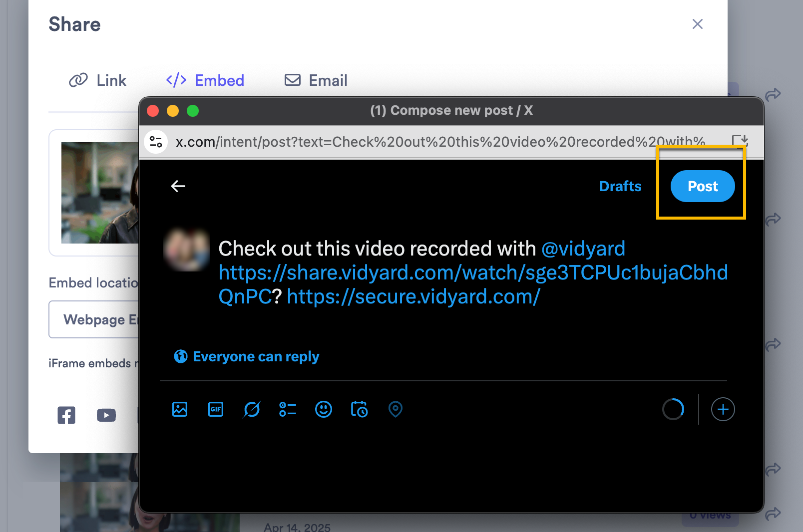
Task: Click the video thumbnail in Share dialog
Action: click(x=100, y=193)
